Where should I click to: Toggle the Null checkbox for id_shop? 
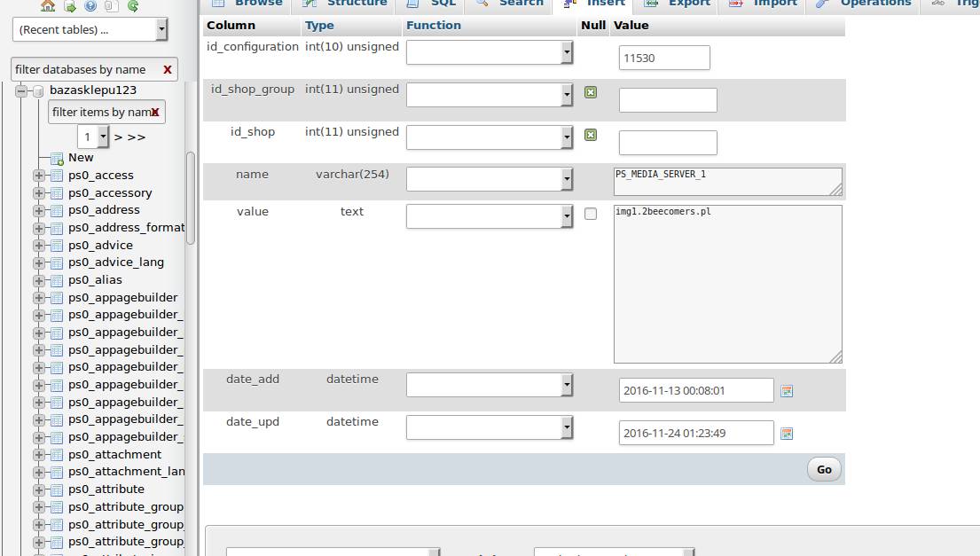click(591, 135)
